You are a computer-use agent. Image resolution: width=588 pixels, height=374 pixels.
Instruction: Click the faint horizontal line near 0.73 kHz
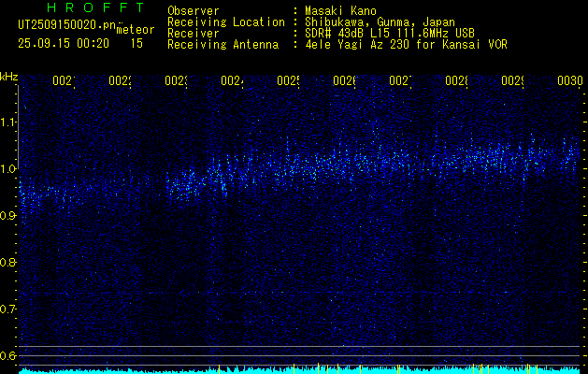click(300, 293)
